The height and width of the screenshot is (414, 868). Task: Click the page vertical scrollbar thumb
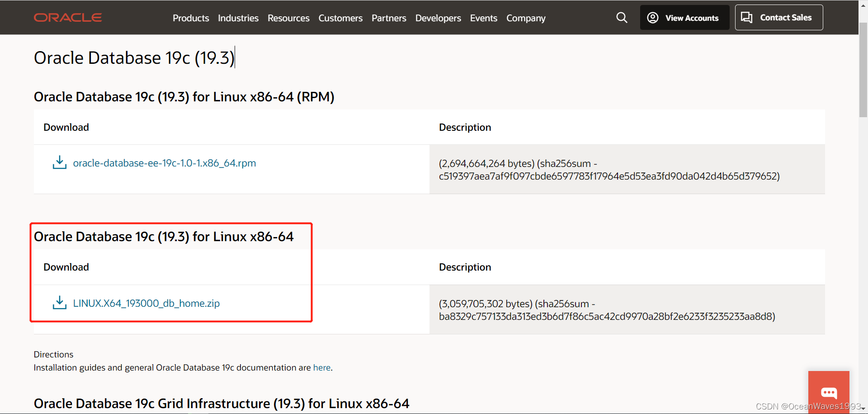click(x=863, y=70)
